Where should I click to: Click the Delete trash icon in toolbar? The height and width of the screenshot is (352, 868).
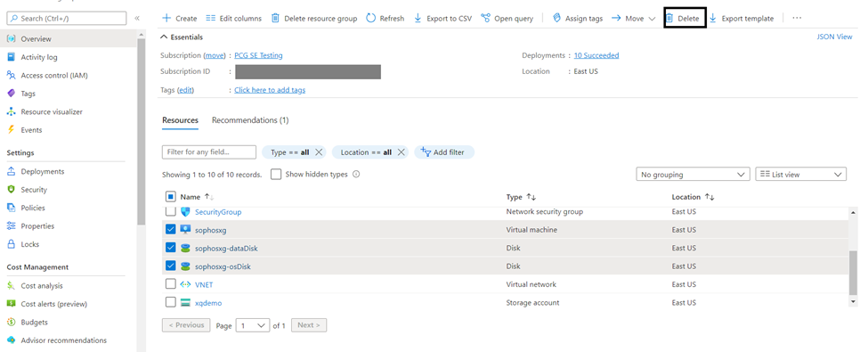(669, 19)
